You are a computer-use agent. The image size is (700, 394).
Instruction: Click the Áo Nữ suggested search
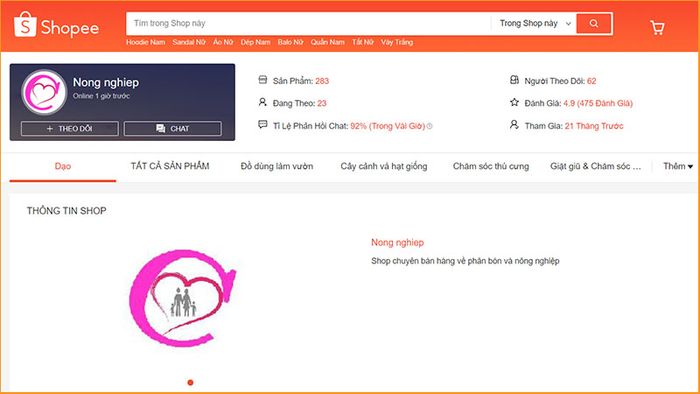[x=223, y=42]
